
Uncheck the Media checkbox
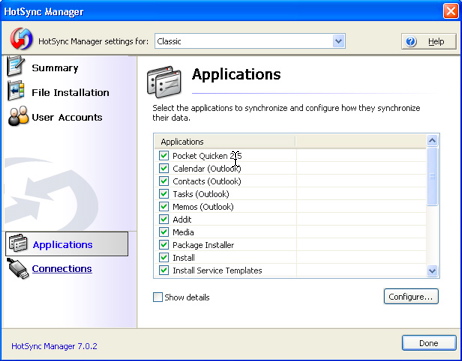[164, 232]
